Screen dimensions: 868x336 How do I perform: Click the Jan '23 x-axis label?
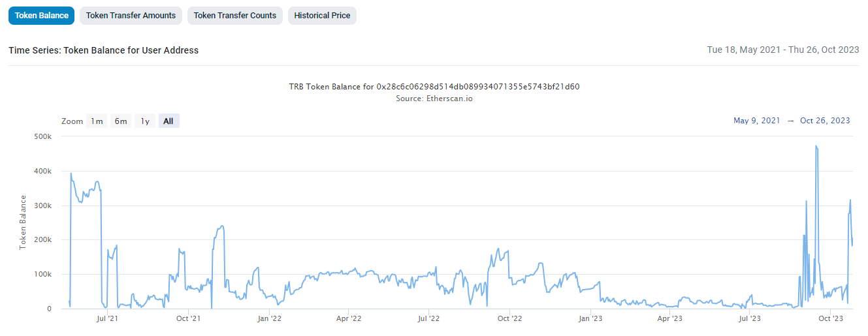coord(591,319)
